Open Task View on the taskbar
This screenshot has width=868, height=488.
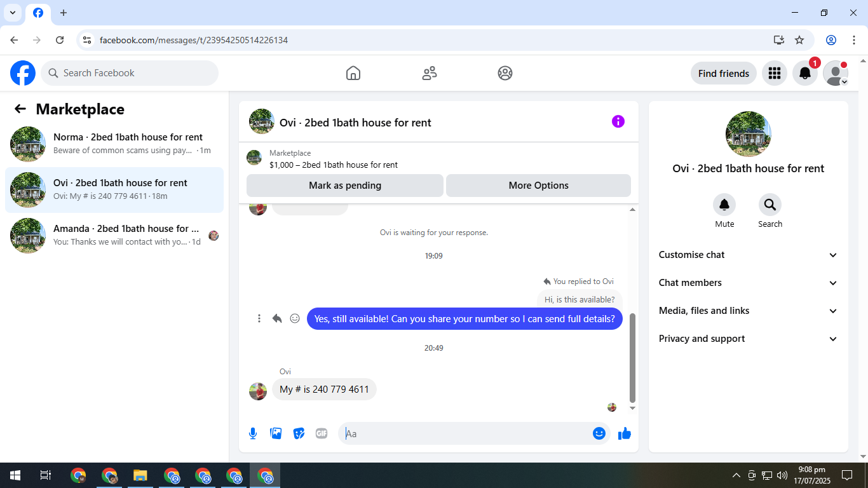pyautogui.click(x=46, y=475)
